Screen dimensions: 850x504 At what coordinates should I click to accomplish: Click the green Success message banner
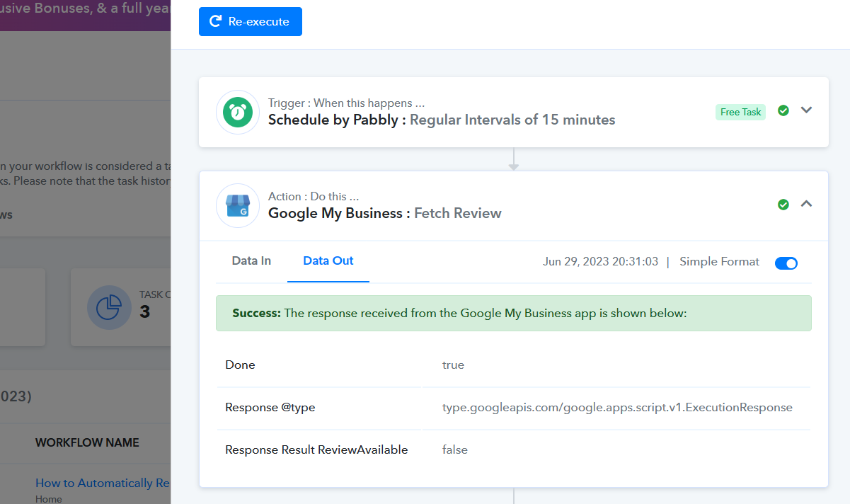click(x=514, y=313)
